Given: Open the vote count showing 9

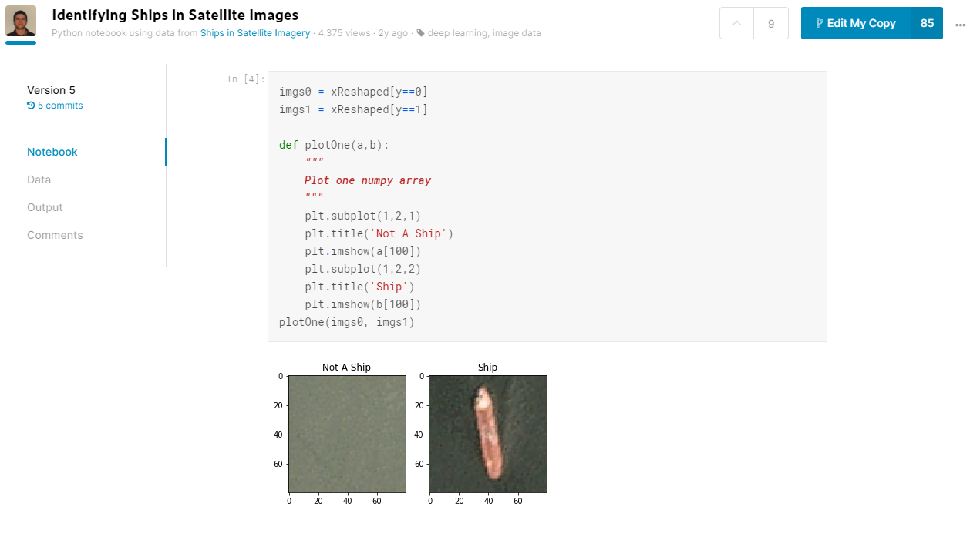Looking at the screenshot, I should click(x=771, y=23).
